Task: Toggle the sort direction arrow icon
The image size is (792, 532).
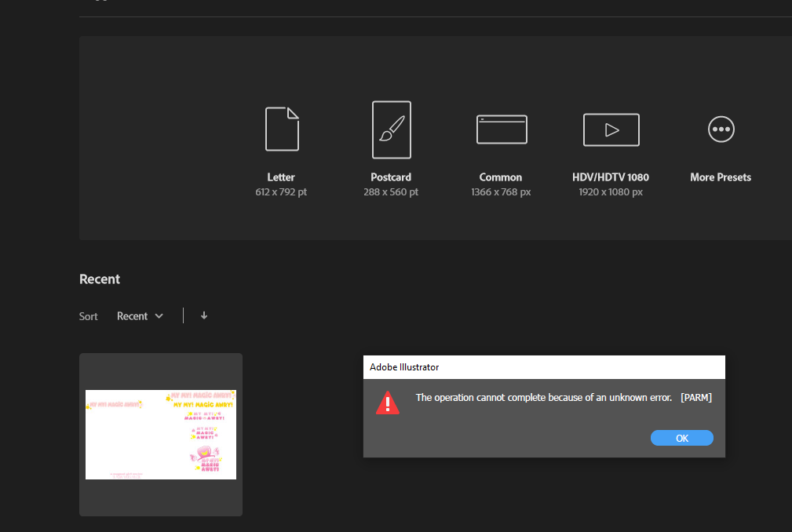Action: pyautogui.click(x=203, y=315)
